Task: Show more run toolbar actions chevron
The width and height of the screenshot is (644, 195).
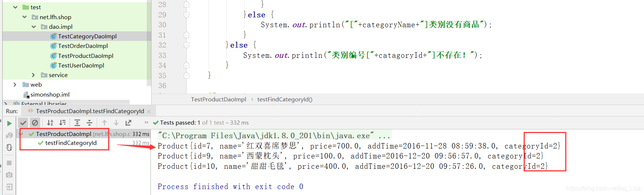Action: [146, 122]
